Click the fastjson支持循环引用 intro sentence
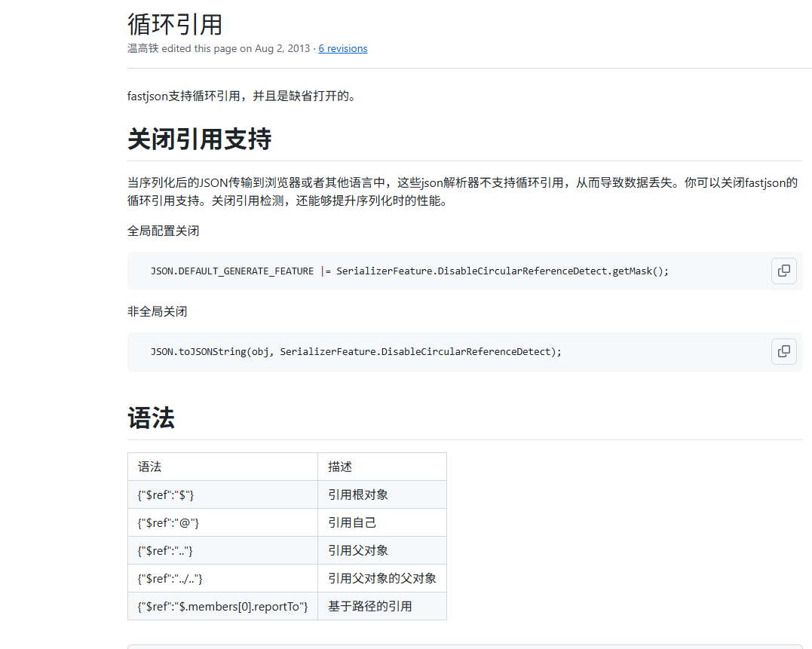The height and width of the screenshot is (649, 812). pos(242,96)
